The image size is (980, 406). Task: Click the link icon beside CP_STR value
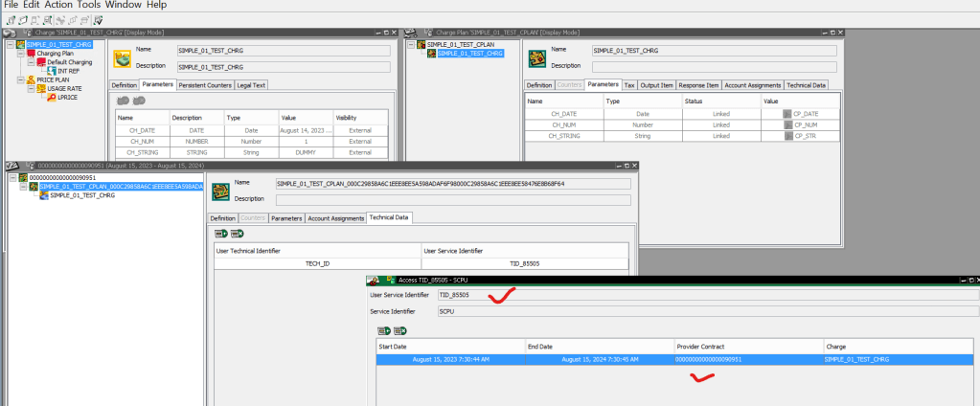click(x=786, y=136)
